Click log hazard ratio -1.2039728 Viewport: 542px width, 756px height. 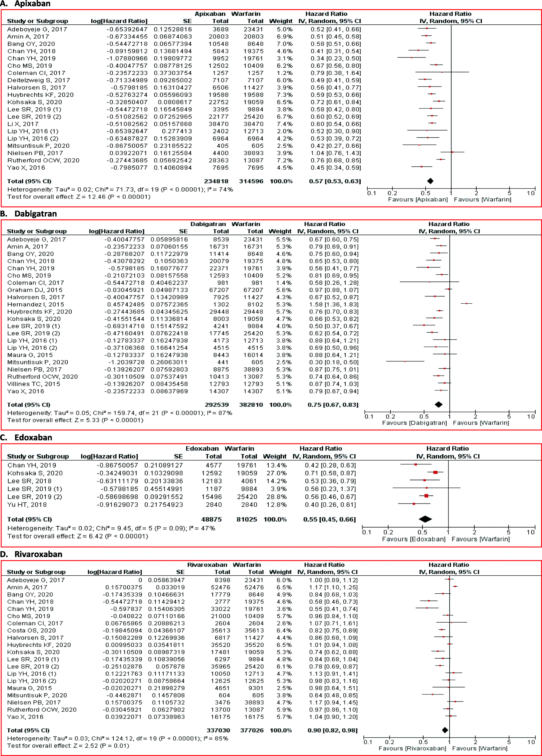[x=126, y=362]
